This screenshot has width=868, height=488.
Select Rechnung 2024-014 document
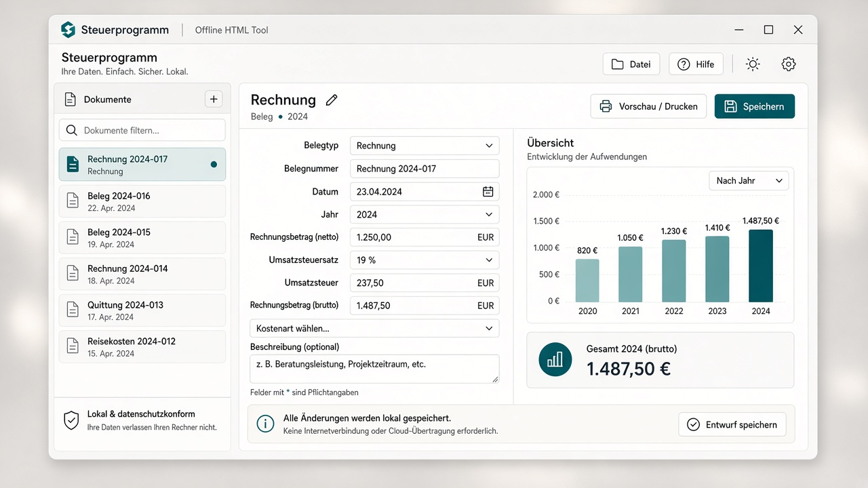point(142,274)
